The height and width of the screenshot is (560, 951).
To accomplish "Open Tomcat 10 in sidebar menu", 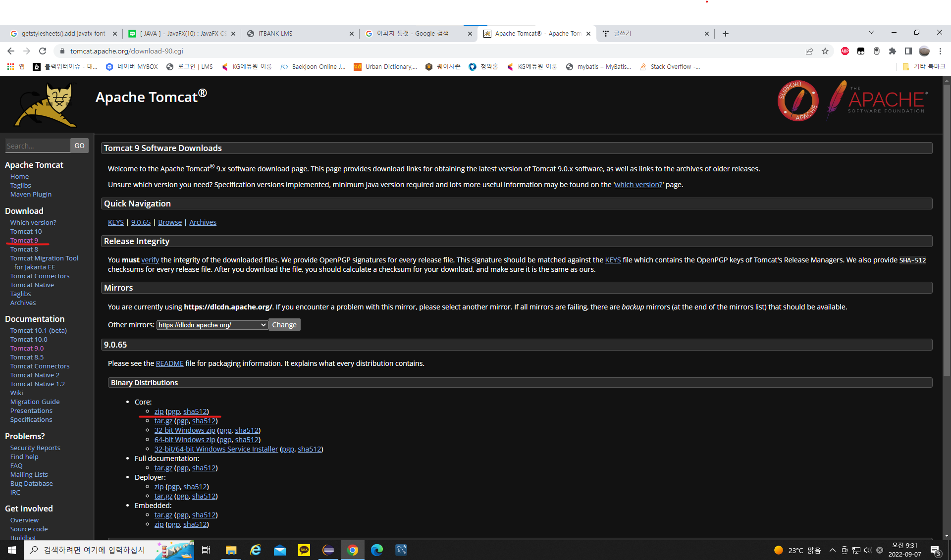I will [x=26, y=231].
